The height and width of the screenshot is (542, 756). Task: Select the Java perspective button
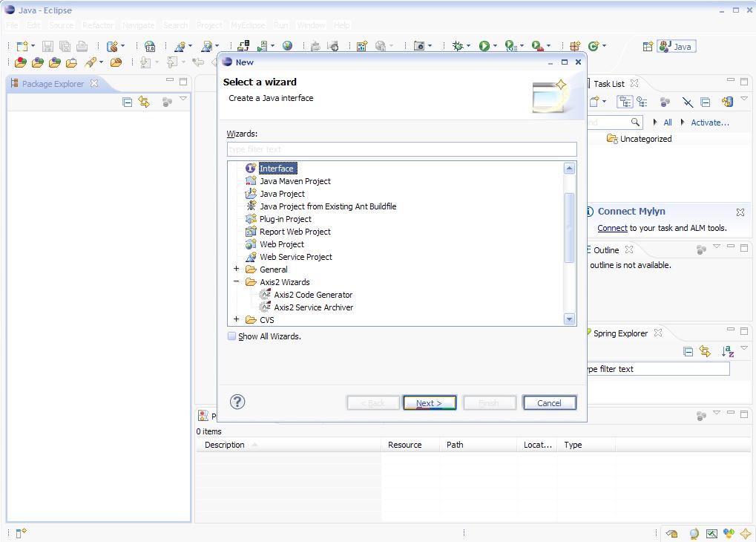pos(677,46)
